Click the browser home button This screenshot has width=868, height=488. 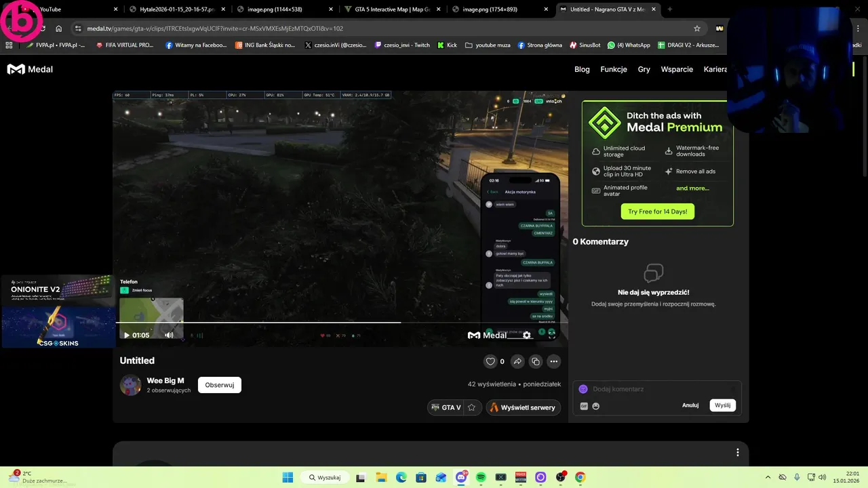point(59,28)
